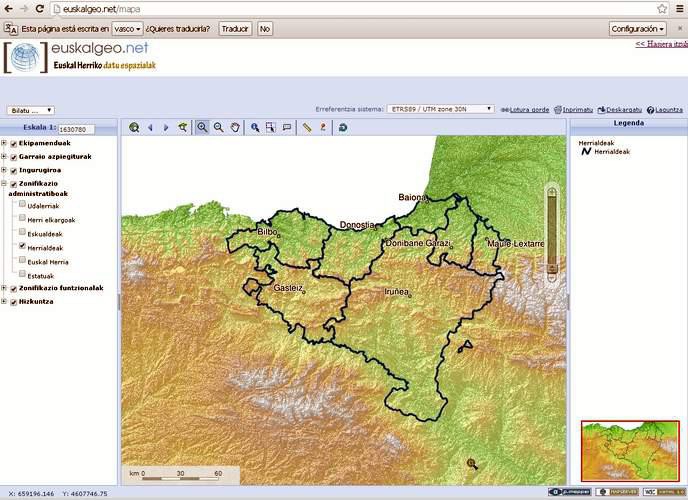
Task: Click the map zoom level slider
Action: coord(551,230)
